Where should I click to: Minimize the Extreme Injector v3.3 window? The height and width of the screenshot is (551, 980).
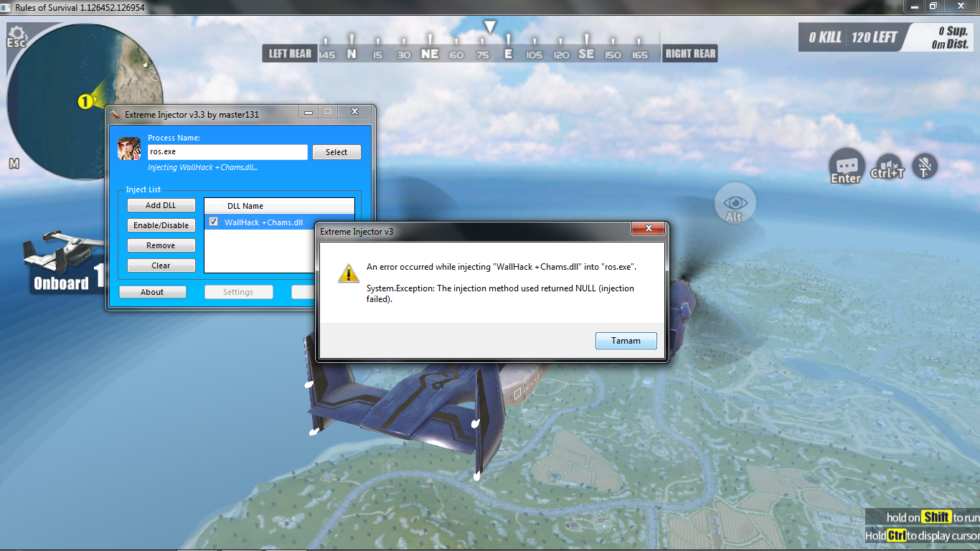308,113
